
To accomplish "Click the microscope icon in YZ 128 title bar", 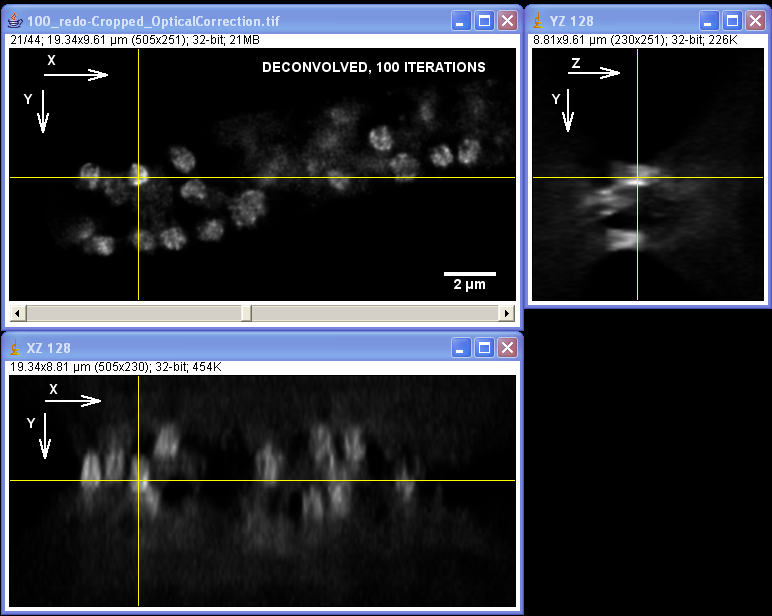I will coord(538,21).
